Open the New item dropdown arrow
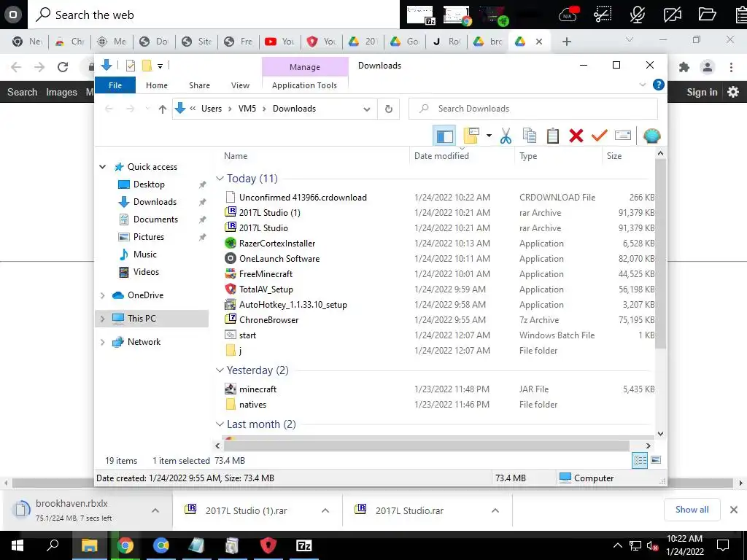Viewport: 747px width, 560px height. tap(489, 136)
